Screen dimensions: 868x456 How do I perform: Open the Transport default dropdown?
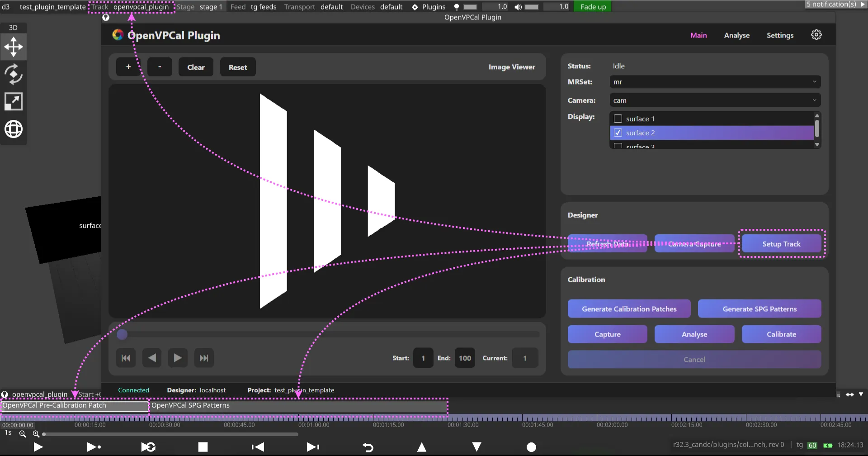pos(331,7)
